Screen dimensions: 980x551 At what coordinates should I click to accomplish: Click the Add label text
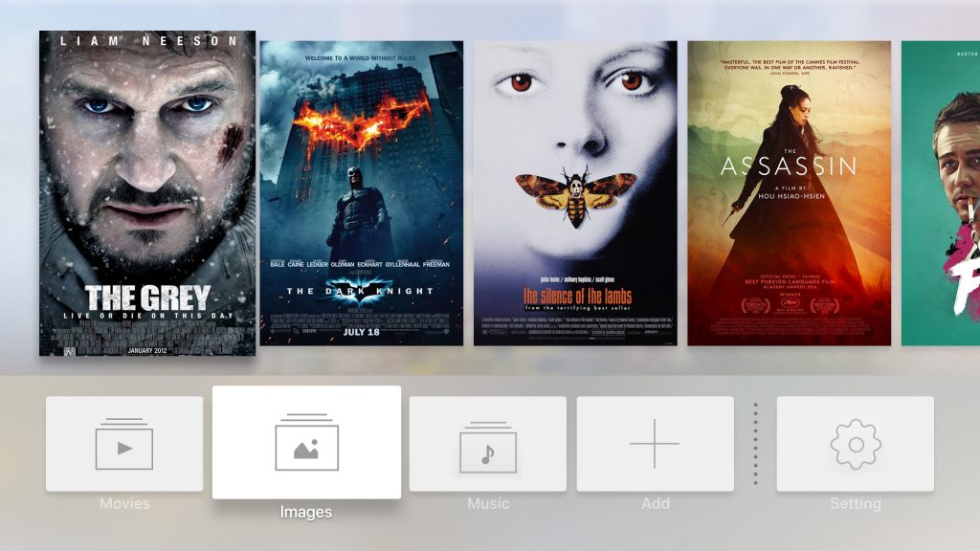coord(655,503)
